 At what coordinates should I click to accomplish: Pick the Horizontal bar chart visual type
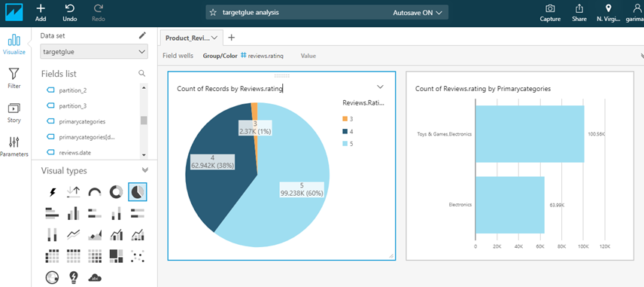pyautogui.click(x=52, y=213)
